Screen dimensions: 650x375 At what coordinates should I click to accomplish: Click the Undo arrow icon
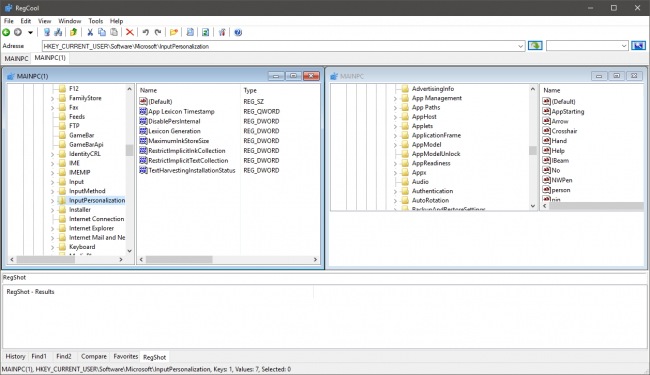[x=146, y=32]
